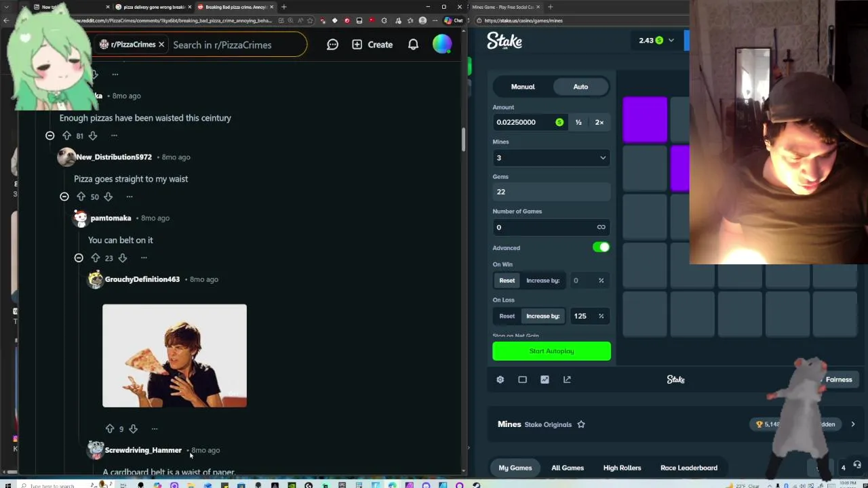This screenshot has height=488, width=868.
Task: Visit GrouchyDefinition463's profile
Action: (x=142, y=279)
